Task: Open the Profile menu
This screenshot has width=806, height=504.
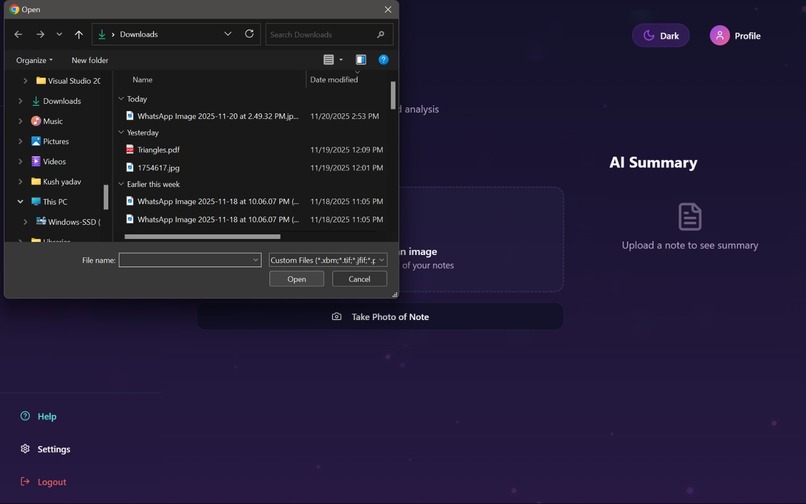Action: point(735,35)
